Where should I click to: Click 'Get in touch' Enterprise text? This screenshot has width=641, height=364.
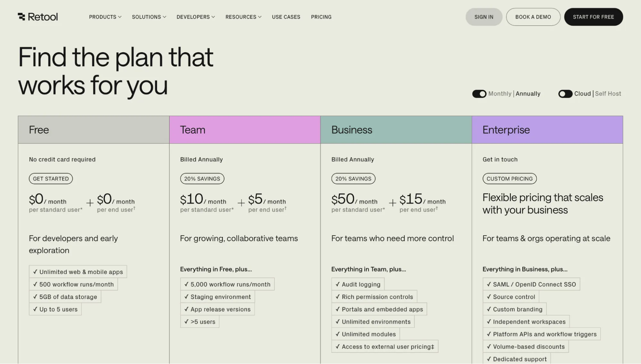tap(500, 160)
